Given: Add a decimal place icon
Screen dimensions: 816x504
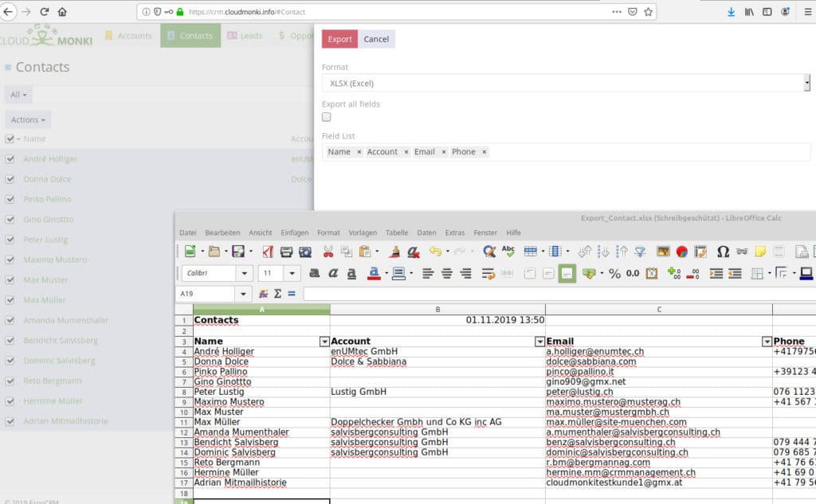Looking at the screenshot, I should click(x=674, y=273).
